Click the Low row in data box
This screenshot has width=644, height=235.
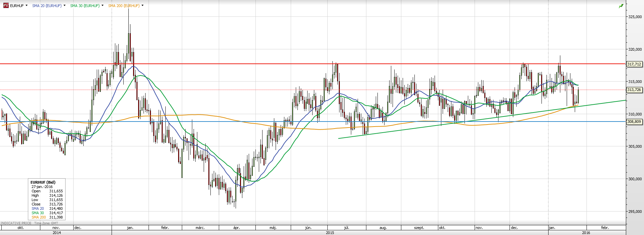click(47, 200)
